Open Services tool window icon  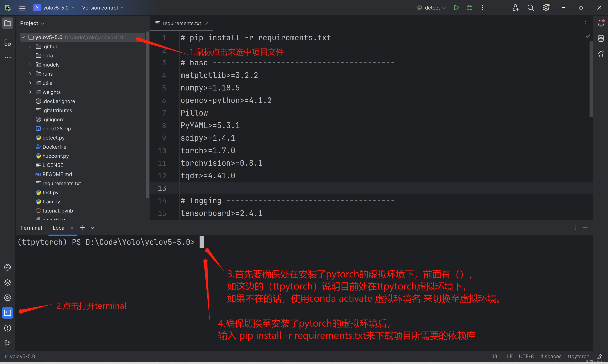(x=8, y=297)
